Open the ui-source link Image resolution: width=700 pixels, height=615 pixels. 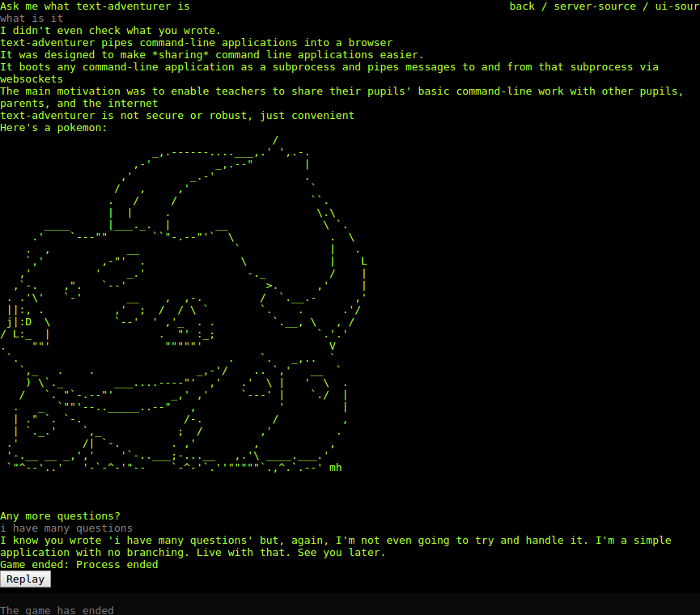[677, 6]
